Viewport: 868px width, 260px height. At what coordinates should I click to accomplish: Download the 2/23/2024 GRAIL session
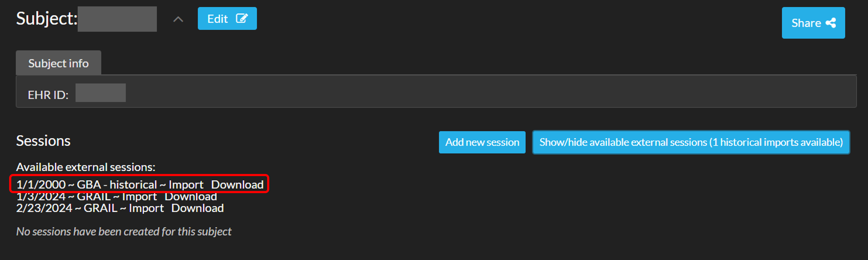(x=198, y=208)
